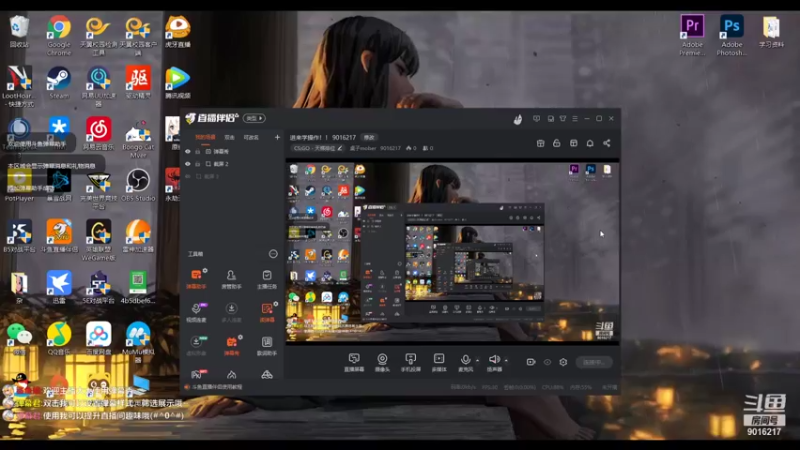Open the 歌词助手 tool
800x450 pixels.
click(x=267, y=346)
